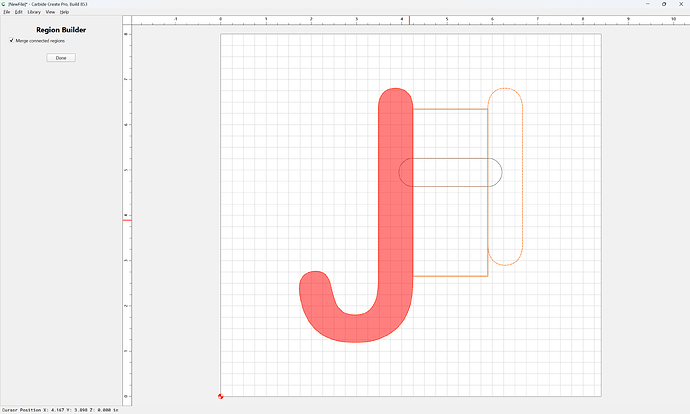
Task: Open the Help menu
Action: click(x=64, y=12)
